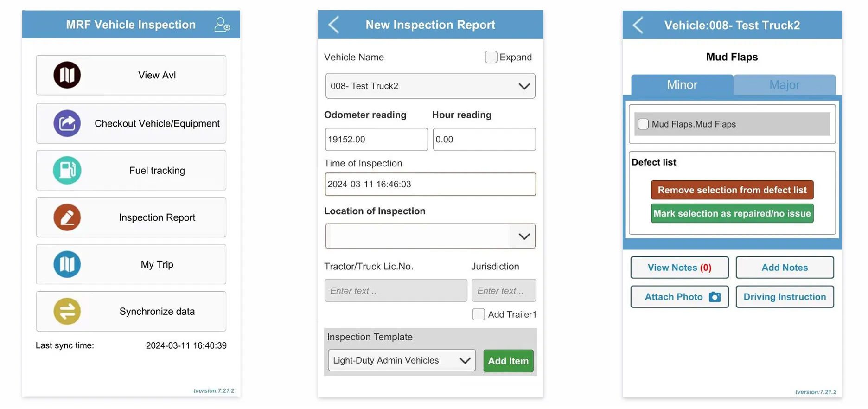868x409 pixels.
Task: Open Checkout Vehicle/Equipment
Action: coord(131,123)
